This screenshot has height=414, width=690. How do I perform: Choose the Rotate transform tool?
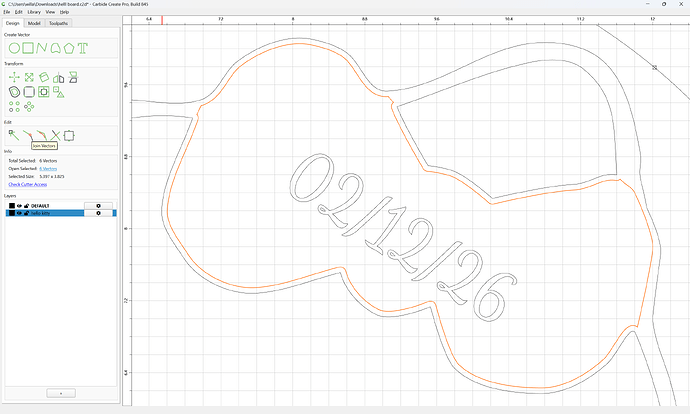click(x=44, y=77)
